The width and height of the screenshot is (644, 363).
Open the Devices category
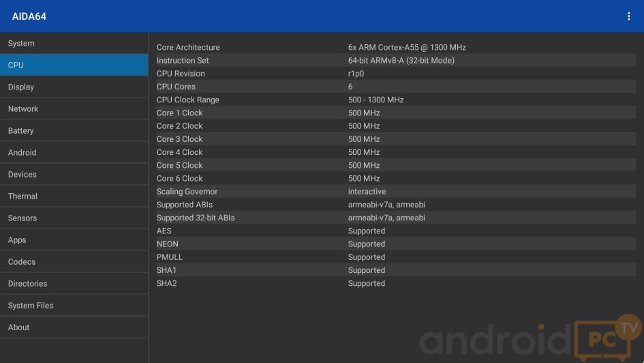[x=74, y=175]
